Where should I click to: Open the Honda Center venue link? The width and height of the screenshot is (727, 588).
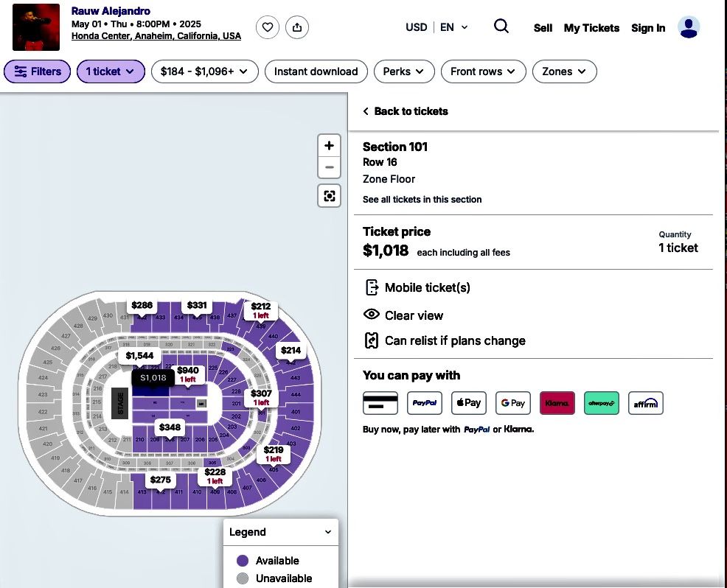click(x=156, y=36)
